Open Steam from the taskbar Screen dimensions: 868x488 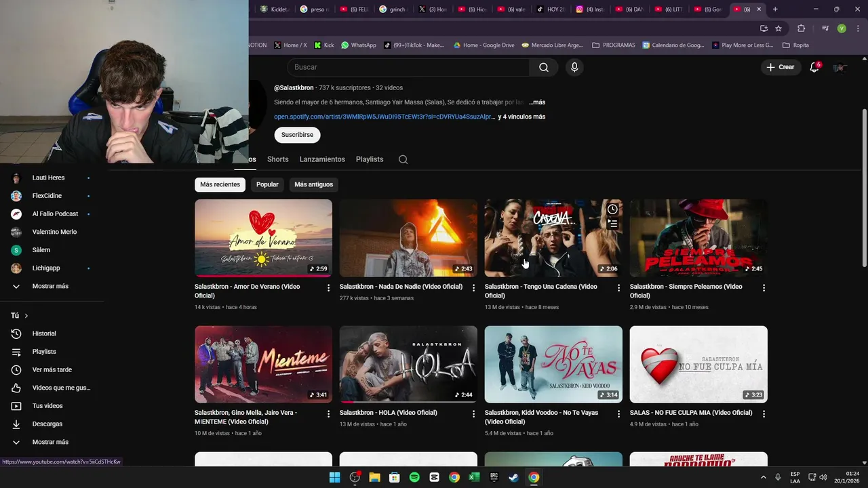point(514,477)
